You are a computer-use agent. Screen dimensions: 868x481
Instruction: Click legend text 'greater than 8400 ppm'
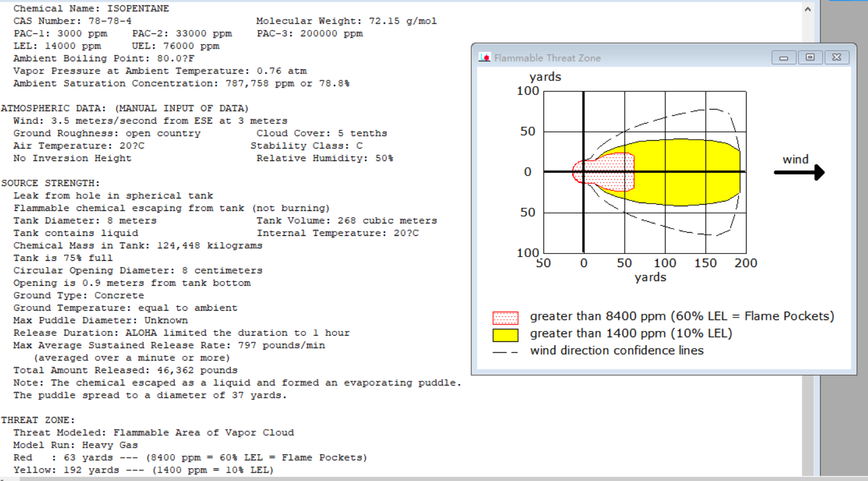coord(682,316)
